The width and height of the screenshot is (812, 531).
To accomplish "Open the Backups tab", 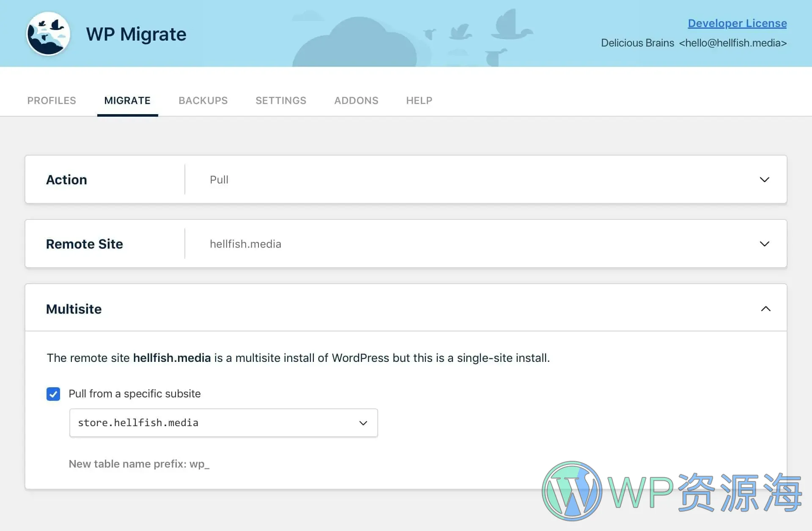I will point(203,101).
